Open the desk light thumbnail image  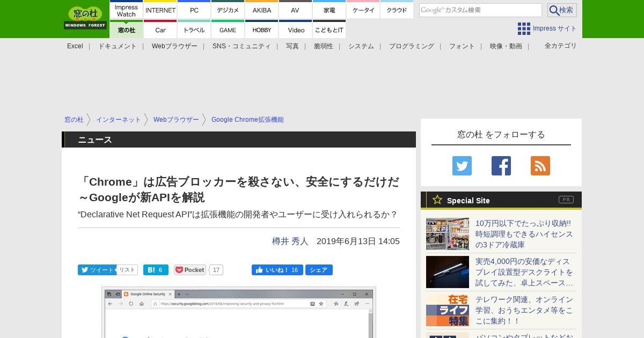tap(448, 272)
